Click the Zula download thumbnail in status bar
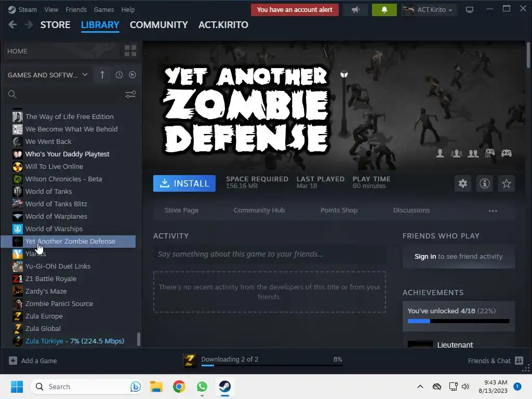Viewport: 532px width, 399px height. pyautogui.click(x=189, y=361)
